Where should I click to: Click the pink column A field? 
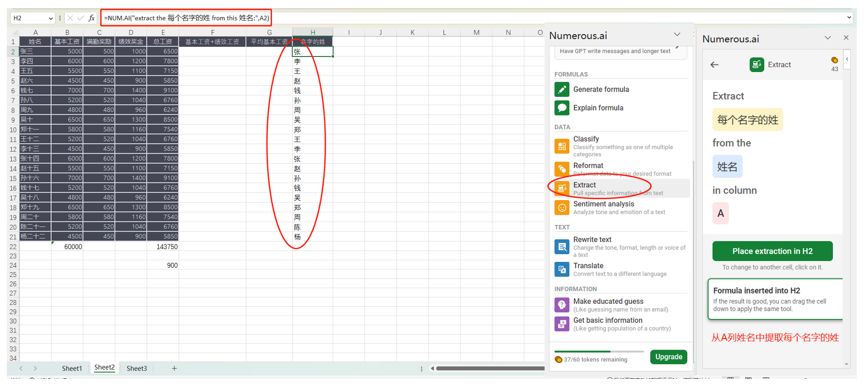click(720, 213)
